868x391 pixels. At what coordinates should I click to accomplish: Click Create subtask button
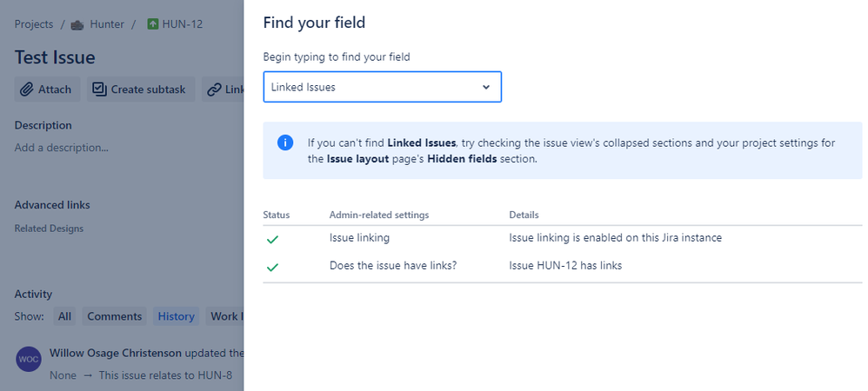click(x=141, y=89)
